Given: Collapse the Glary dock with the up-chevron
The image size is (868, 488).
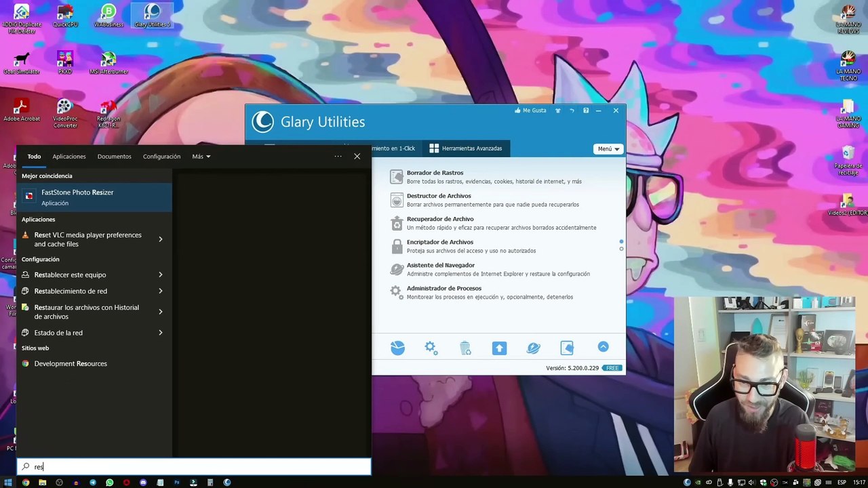Looking at the screenshot, I should 603,347.
